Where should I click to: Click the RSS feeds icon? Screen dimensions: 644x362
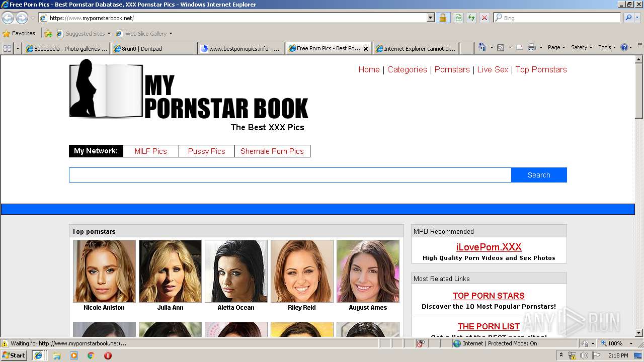pos(501,47)
